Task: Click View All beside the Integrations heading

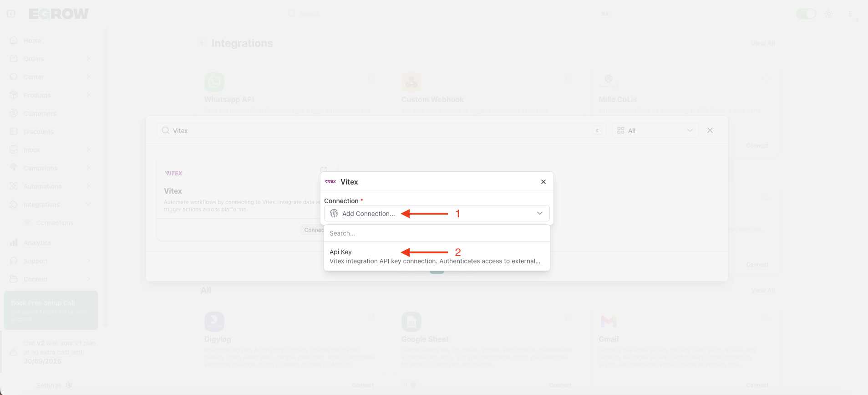Action: (x=763, y=43)
